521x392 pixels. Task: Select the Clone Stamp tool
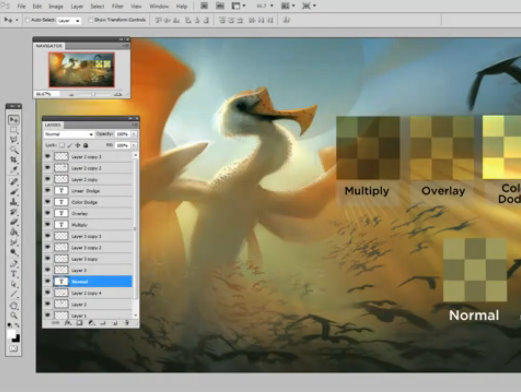14,202
